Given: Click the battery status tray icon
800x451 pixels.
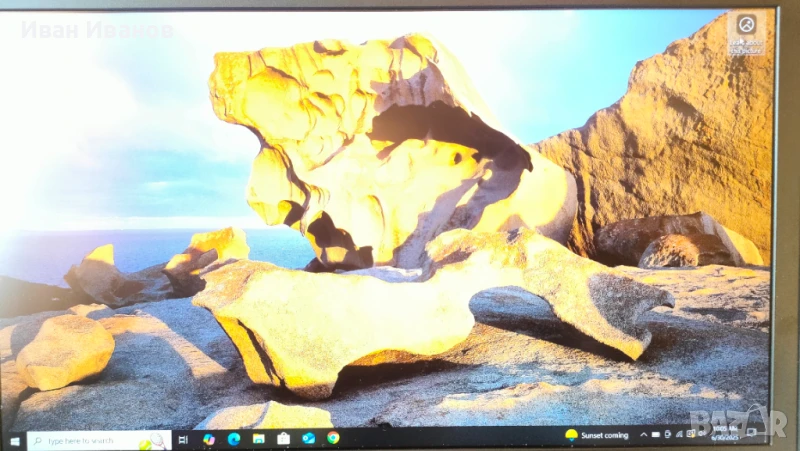Looking at the screenshot, I should point(665,434).
